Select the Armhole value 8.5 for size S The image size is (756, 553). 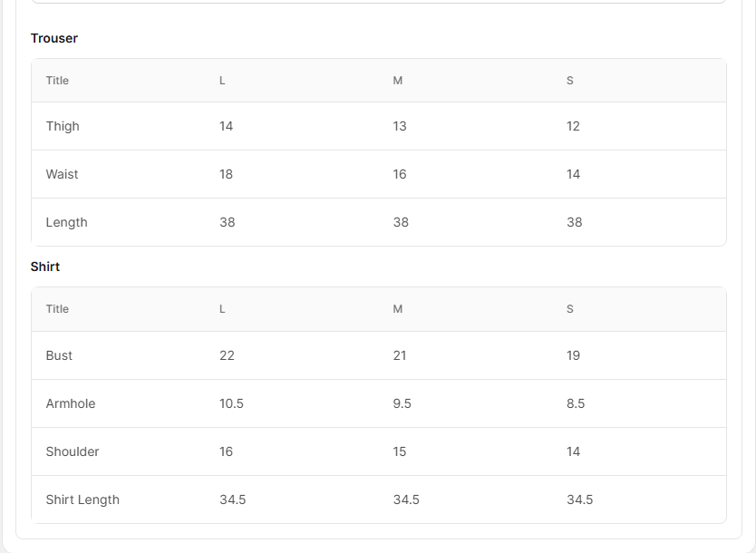click(576, 403)
